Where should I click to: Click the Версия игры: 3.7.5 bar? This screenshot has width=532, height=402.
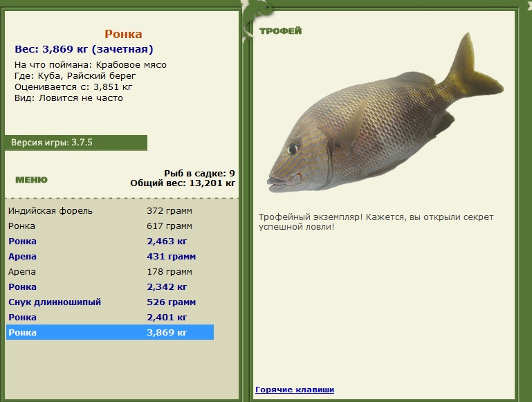(76, 143)
